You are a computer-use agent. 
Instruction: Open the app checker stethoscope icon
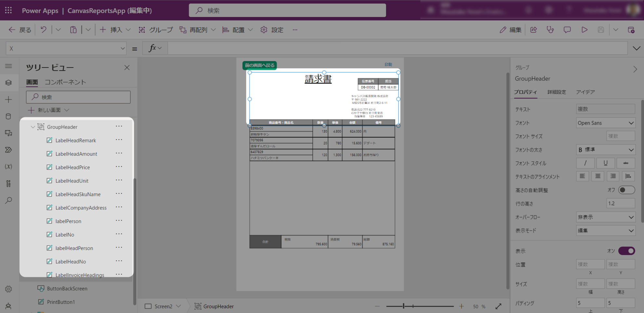550,30
